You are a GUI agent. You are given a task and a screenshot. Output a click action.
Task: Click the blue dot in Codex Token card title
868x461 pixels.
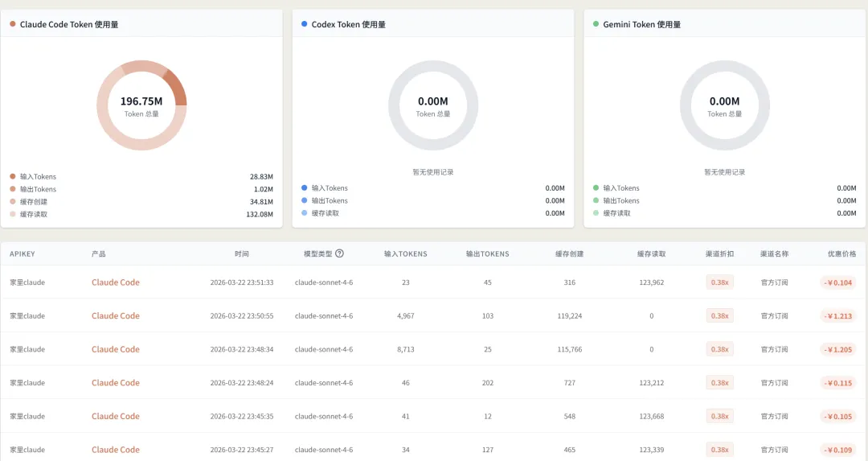click(x=304, y=24)
